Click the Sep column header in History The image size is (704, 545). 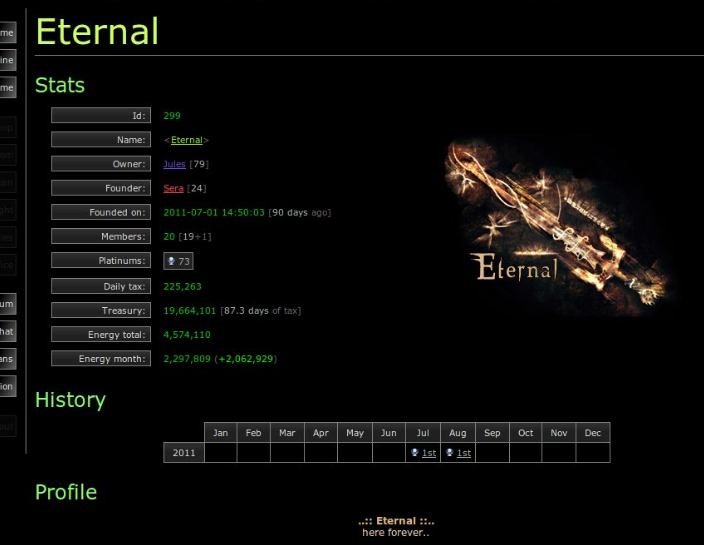pyautogui.click(x=492, y=433)
